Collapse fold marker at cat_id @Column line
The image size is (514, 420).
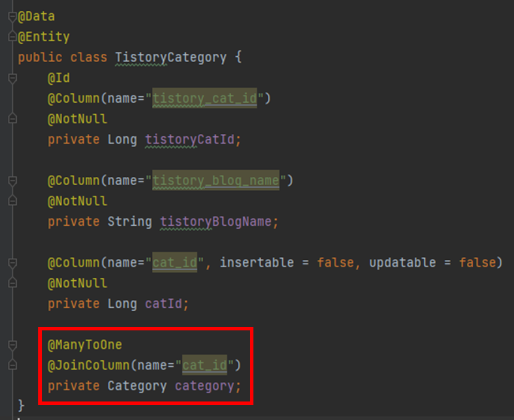tap(13, 263)
